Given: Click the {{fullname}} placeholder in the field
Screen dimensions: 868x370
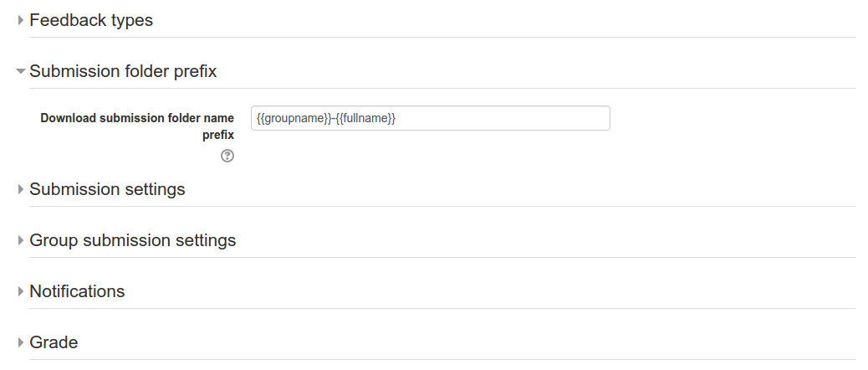Looking at the screenshot, I should click(365, 118).
